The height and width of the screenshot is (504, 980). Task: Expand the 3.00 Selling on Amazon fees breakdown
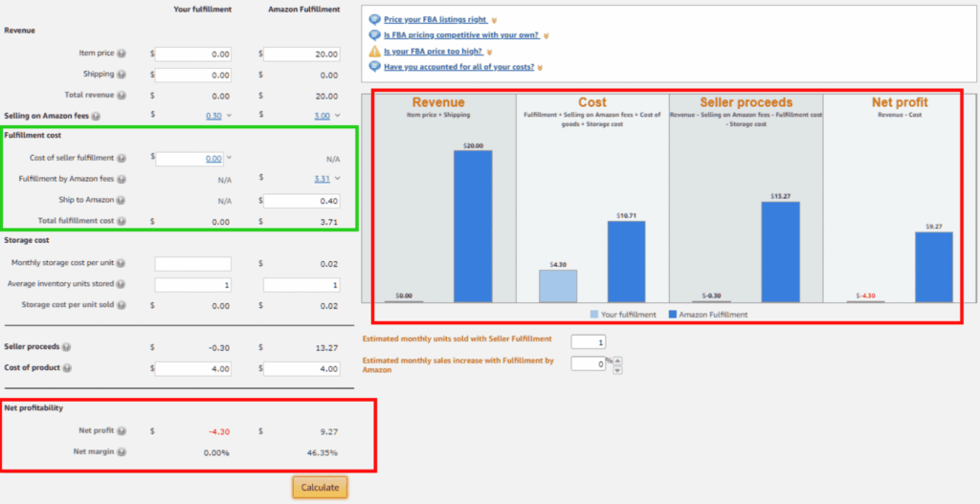click(338, 116)
